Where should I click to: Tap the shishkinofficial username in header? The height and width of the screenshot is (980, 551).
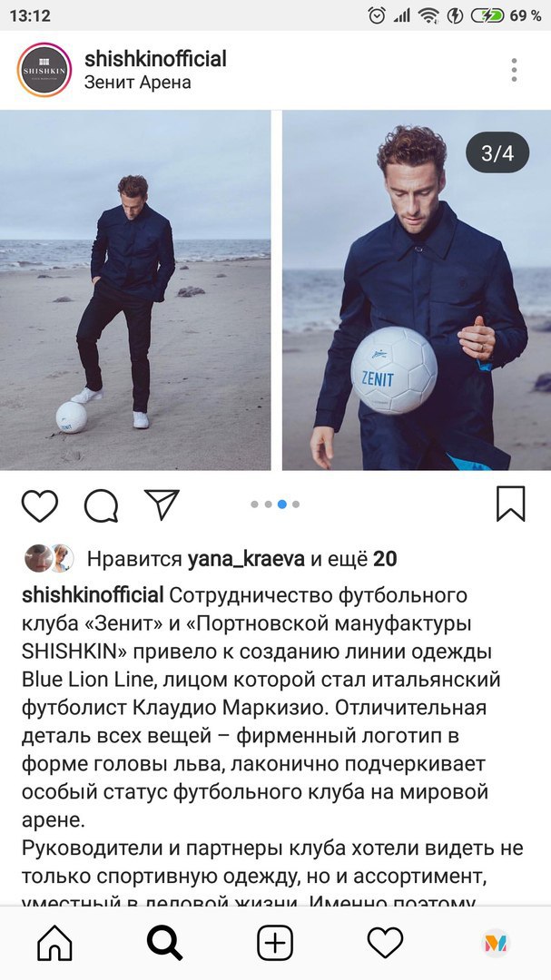coord(155,59)
